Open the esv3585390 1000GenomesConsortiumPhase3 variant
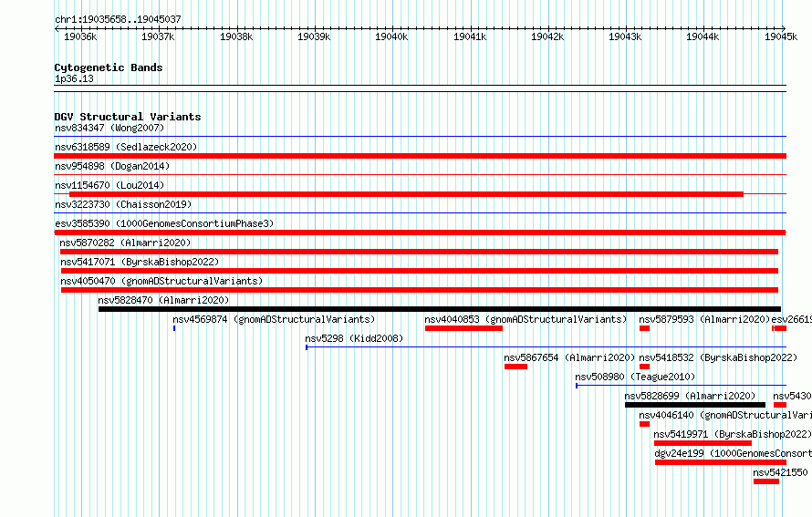Viewport: 812px width, 517px height. [420, 233]
